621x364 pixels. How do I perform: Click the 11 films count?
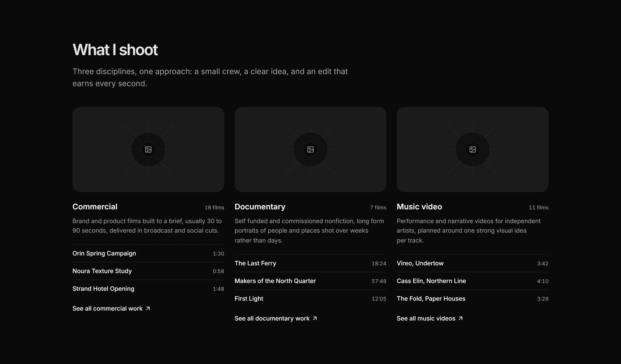coord(538,207)
